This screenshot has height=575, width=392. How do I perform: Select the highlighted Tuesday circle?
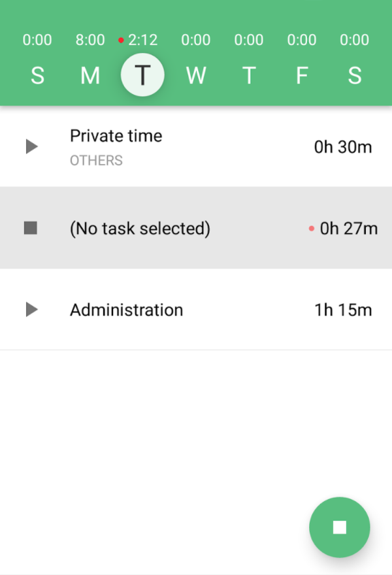pyautogui.click(x=142, y=76)
